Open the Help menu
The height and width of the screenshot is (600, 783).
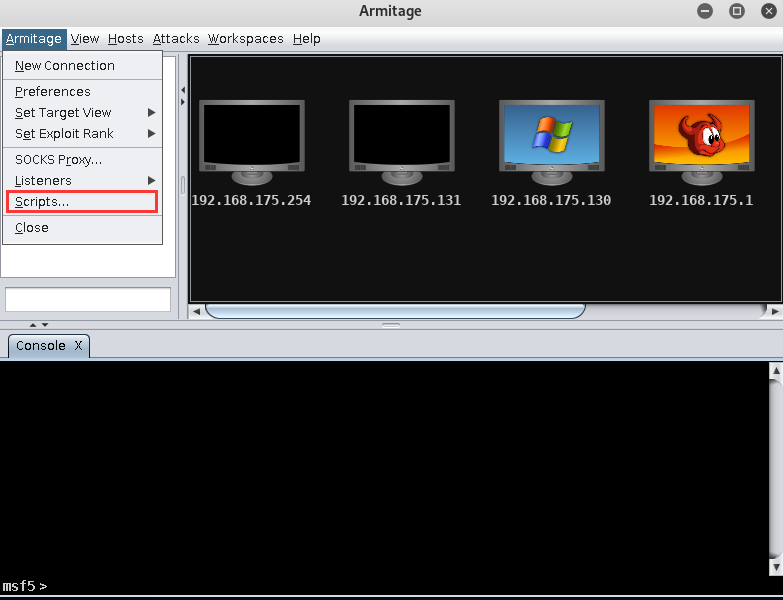click(x=307, y=39)
